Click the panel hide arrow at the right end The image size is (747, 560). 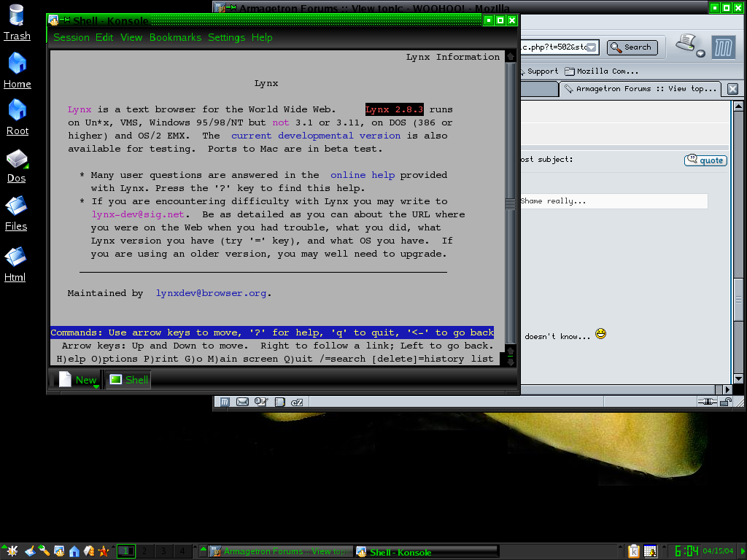[x=742, y=551]
